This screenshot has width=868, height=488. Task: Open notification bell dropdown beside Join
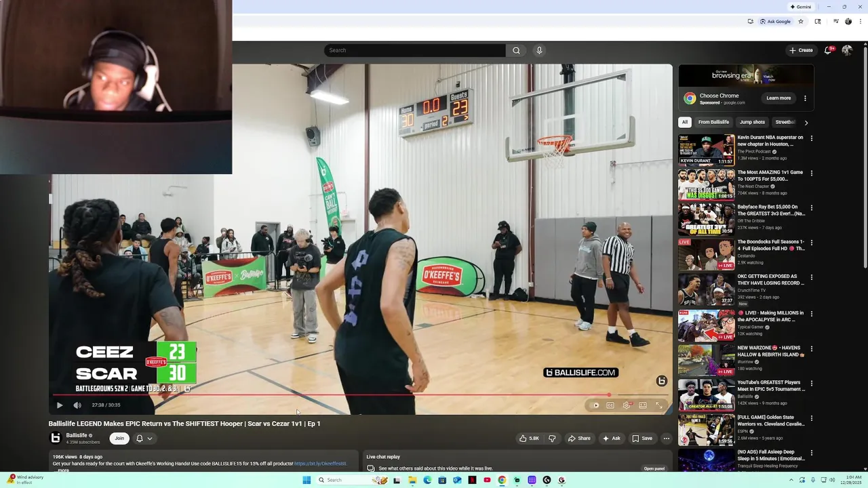click(x=144, y=439)
